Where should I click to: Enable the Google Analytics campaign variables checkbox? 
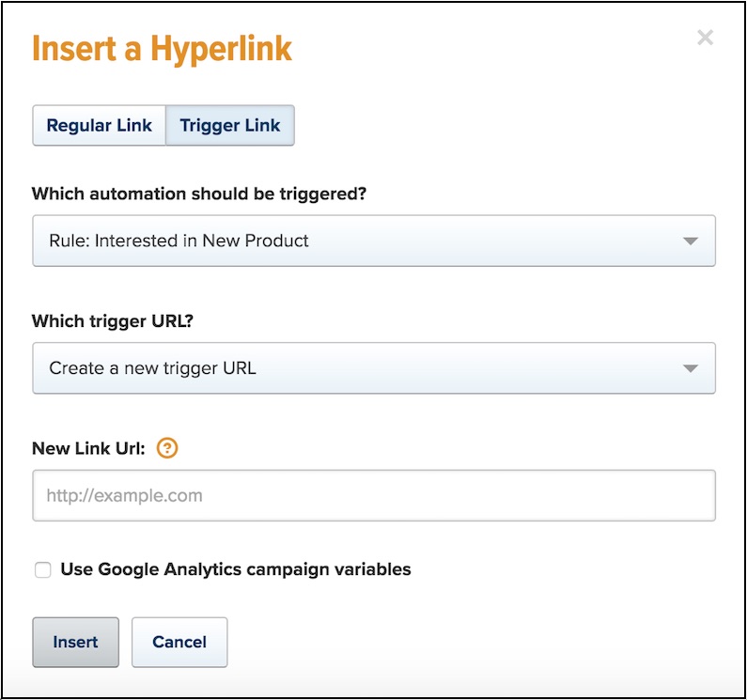point(42,569)
